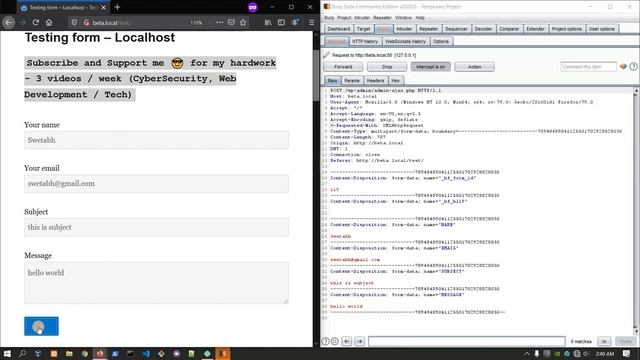The width and height of the screenshot is (640, 360).
Task: Open the Repeater menu in menu bar
Action: [382, 18]
